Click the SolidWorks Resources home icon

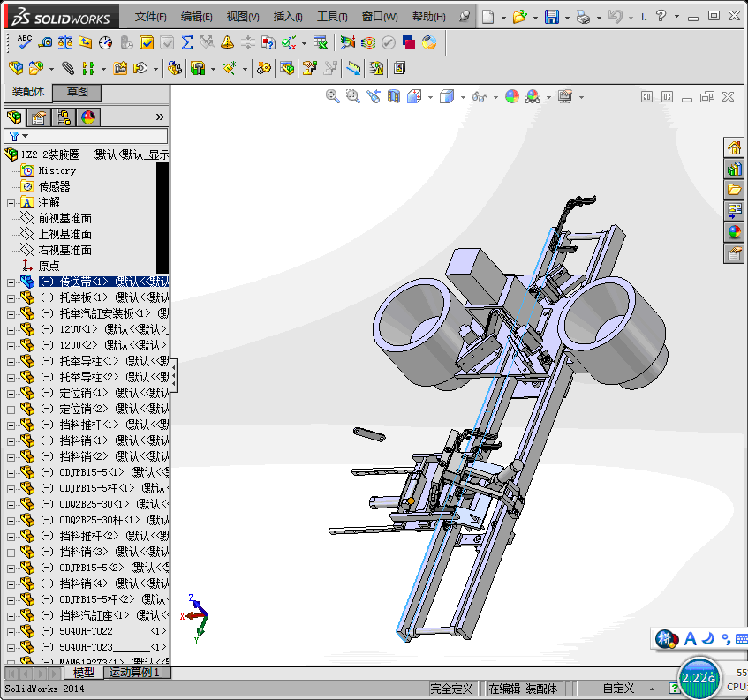734,148
